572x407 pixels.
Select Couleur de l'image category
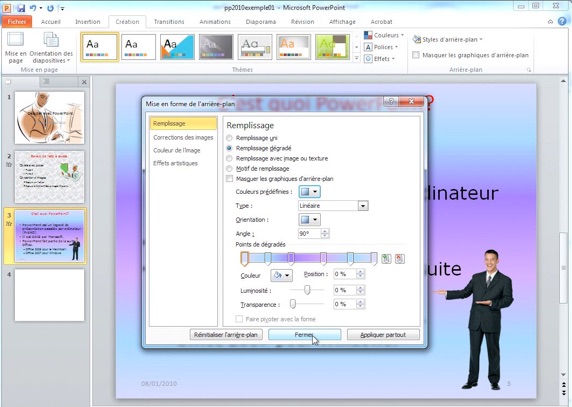click(177, 150)
